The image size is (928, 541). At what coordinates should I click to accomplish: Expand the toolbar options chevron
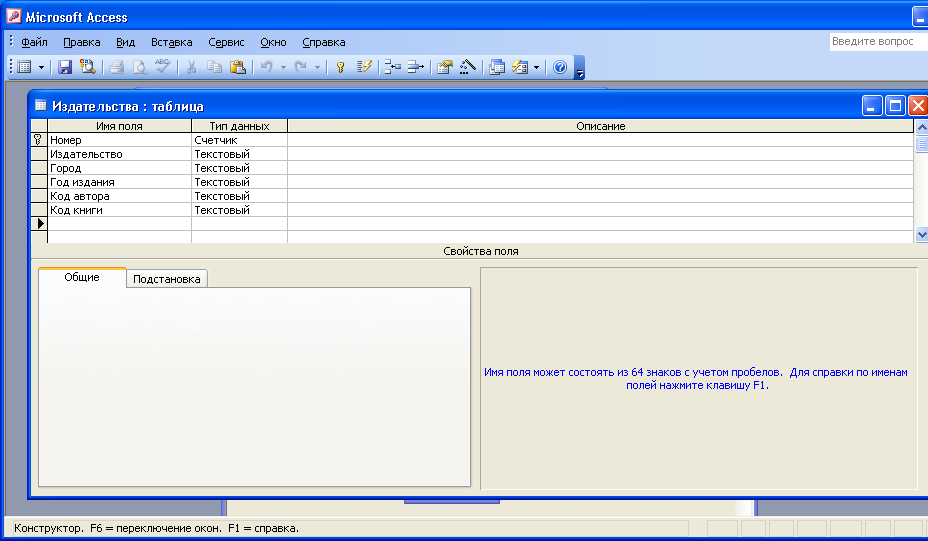[x=580, y=67]
